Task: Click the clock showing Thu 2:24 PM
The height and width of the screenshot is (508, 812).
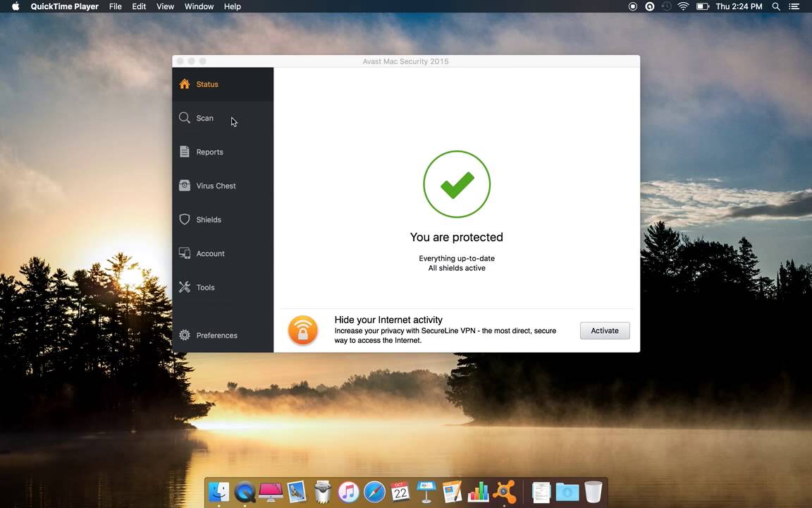Action: click(739, 6)
